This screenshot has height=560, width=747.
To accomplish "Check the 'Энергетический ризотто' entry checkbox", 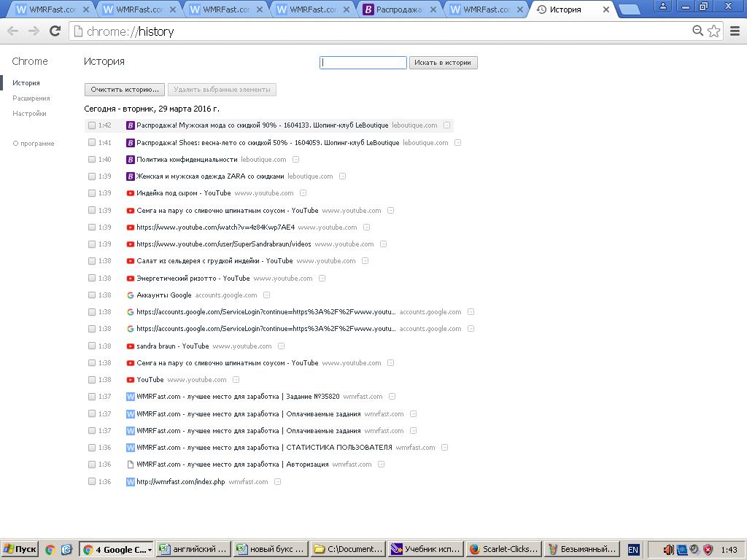I will click(92, 278).
